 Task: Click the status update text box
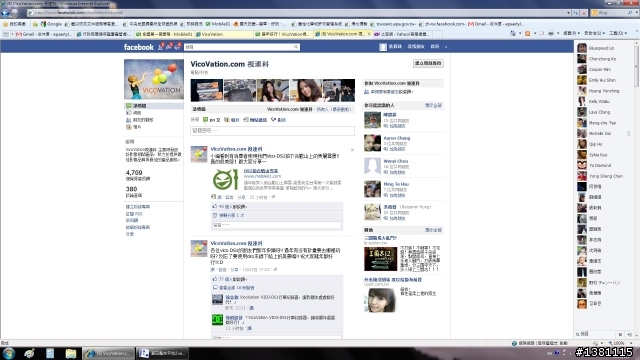[x=272, y=131]
